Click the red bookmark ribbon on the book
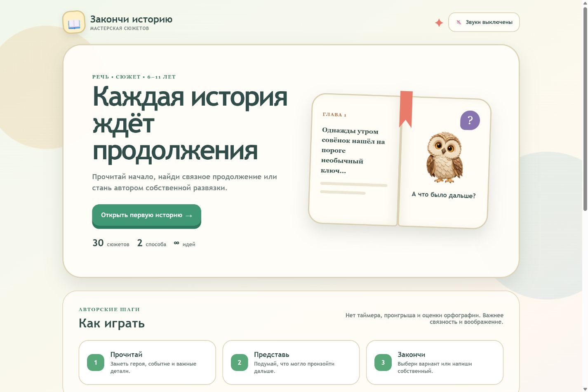This screenshot has height=392, width=588. click(x=406, y=109)
